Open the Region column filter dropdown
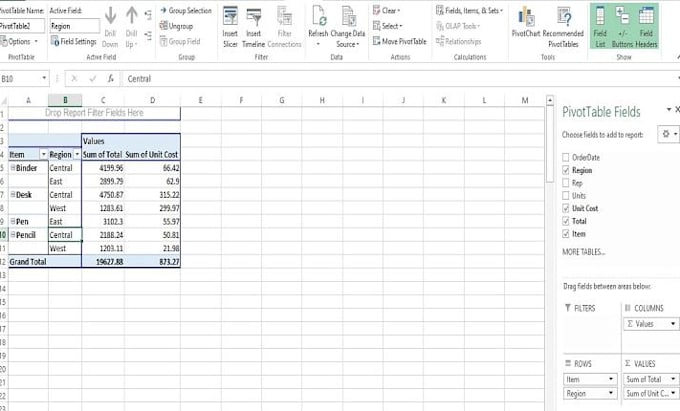This screenshot has height=411, width=680. pos(77,154)
